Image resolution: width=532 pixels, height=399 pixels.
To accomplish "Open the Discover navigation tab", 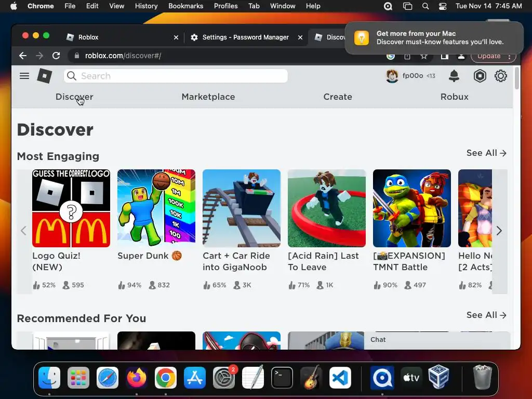I will (74, 97).
